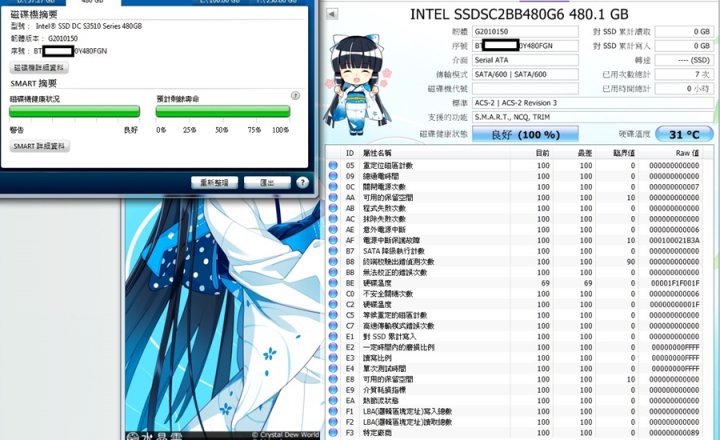Click the Intel® SSD DC S3510 Series 480GB model text
The image size is (720, 440).
[89, 26]
